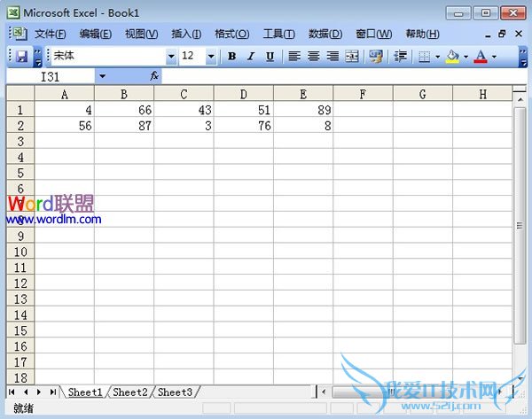
Task: Minimize the workbook window in menu bar
Action: [x=488, y=35]
